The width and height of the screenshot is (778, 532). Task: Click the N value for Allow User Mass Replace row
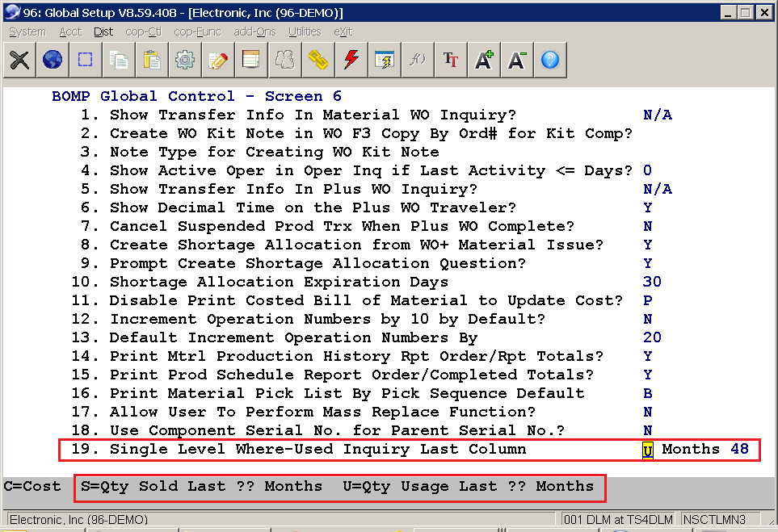point(647,412)
